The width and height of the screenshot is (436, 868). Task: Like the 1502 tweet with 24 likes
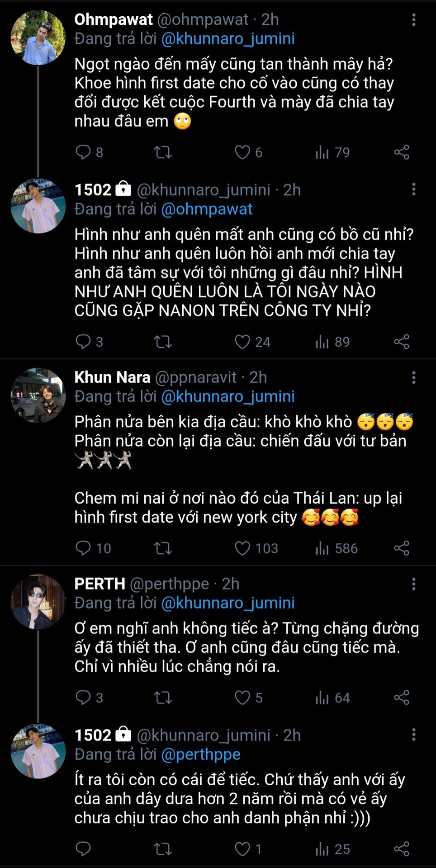point(242,342)
